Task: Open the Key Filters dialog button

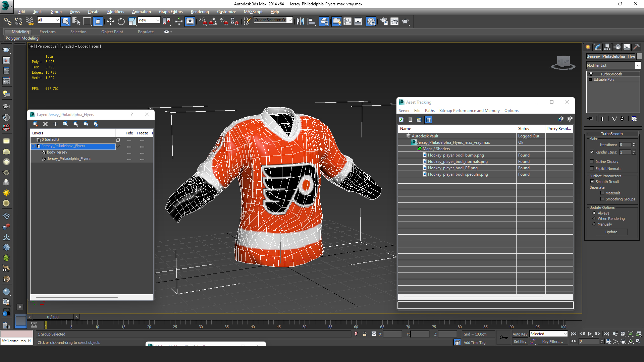Action: pyautogui.click(x=552, y=342)
